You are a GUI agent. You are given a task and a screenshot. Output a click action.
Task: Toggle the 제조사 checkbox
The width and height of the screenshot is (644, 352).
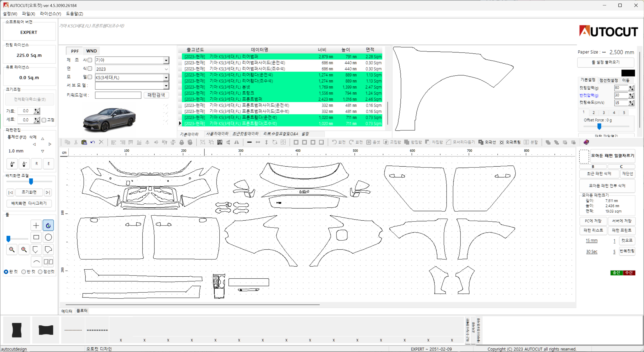pos(90,60)
